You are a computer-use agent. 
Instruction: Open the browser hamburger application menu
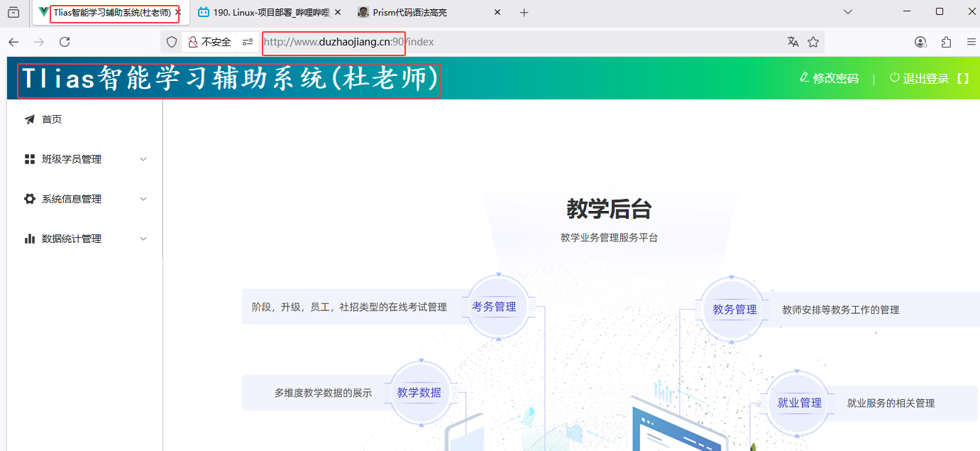click(971, 42)
